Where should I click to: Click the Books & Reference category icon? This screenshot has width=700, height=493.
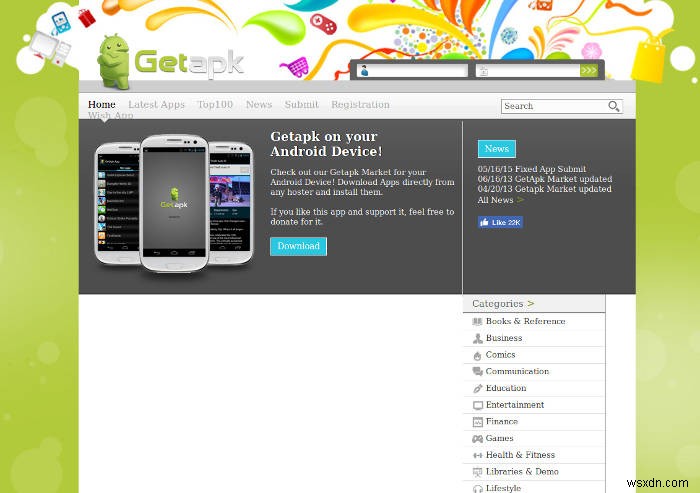click(x=477, y=322)
